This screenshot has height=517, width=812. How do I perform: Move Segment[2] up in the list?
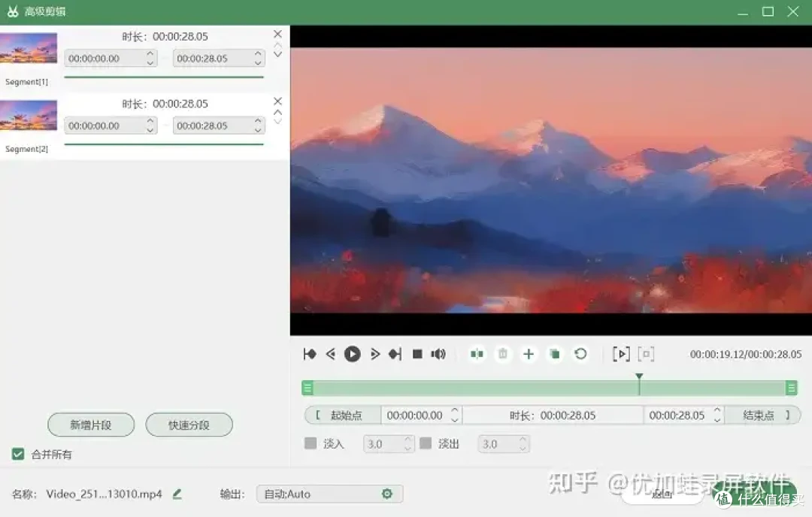278,112
